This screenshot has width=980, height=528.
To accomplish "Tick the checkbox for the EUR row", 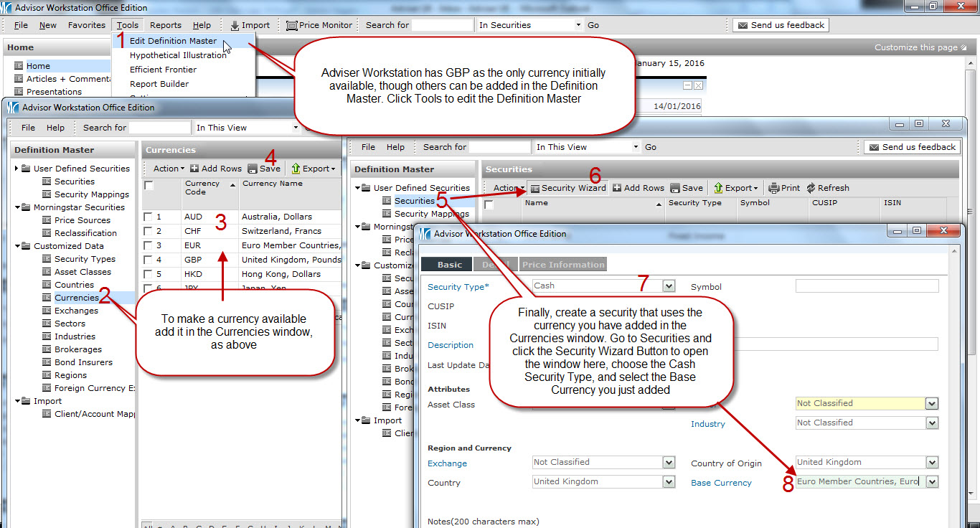I will click(x=148, y=245).
